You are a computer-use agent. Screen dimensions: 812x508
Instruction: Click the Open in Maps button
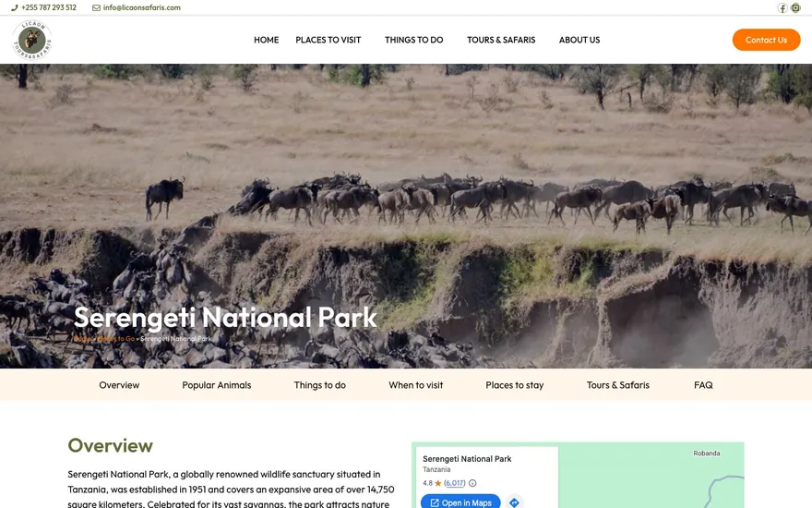tap(460, 502)
